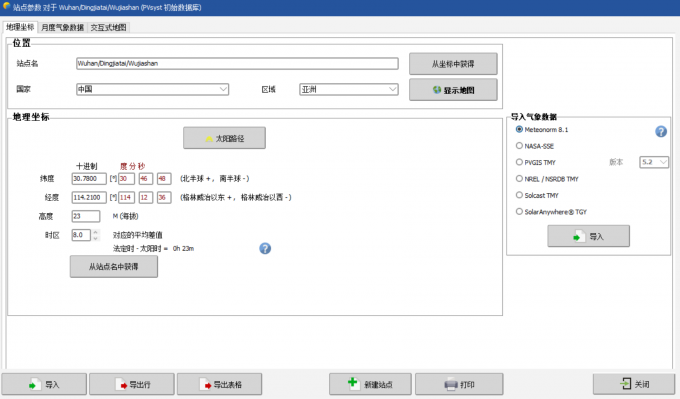Open the 区域 dropdown showing 亚洲
The width and height of the screenshot is (680, 399).
pos(349,89)
